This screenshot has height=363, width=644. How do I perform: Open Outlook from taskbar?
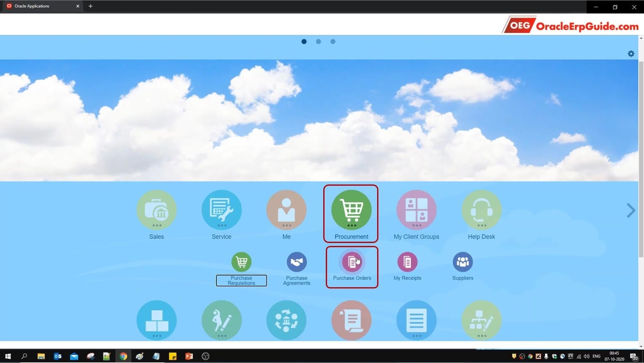[58, 356]
